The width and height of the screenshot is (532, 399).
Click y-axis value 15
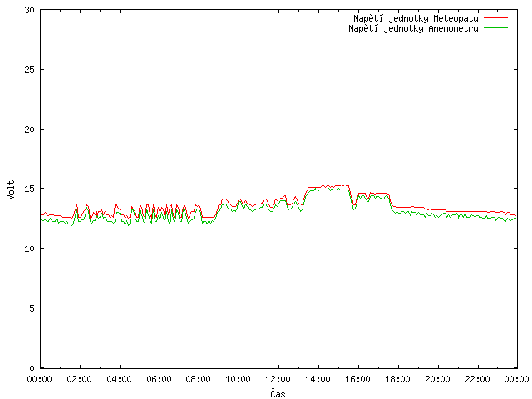pyautogui.click(x=30, y=189)
